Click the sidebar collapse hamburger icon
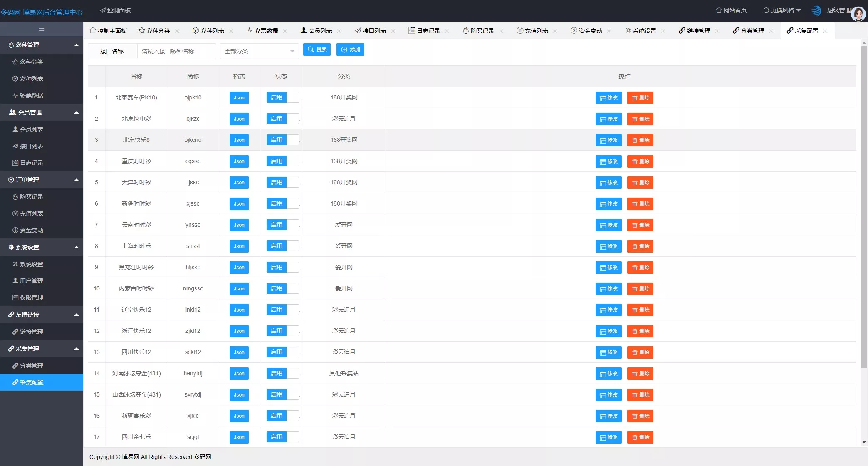 pos(41,29)
